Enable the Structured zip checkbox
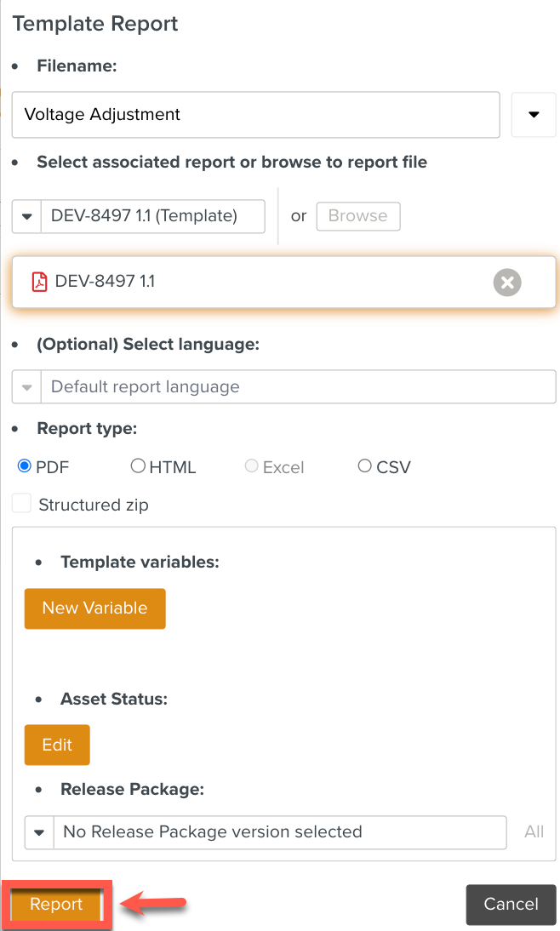The image size is (560, 931). pyautogui.click(x=21, y=505)
